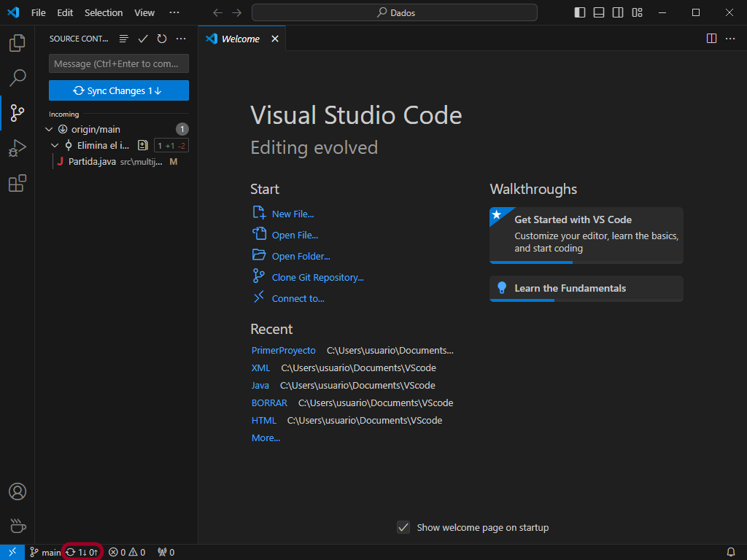
Task: Click the origin/main incoming count badge
Action: [182, 129]
